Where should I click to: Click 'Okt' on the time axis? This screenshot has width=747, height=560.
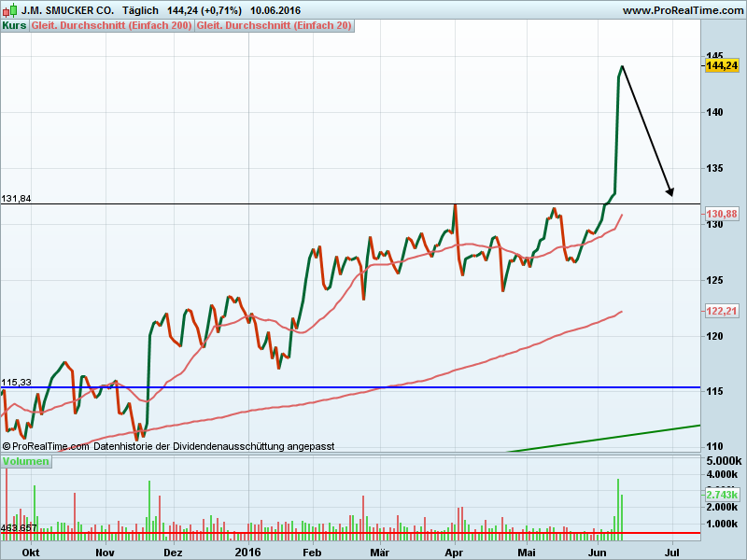point(31,553)
